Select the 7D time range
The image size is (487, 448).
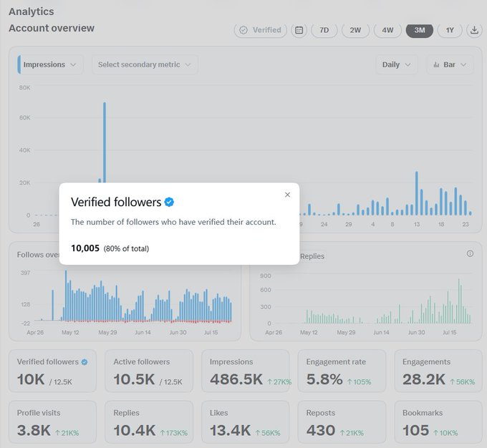click(x=324, y=30)
